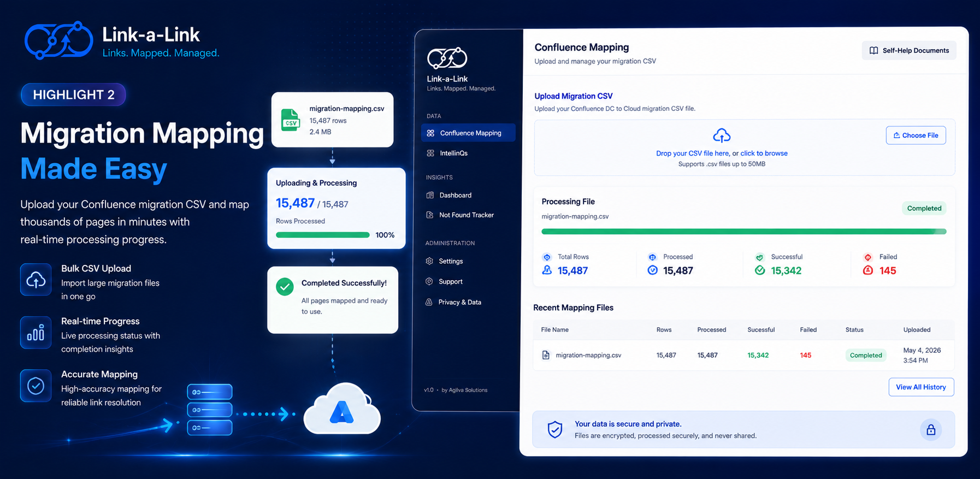Click the '15,487 rows' text on the CSV card
The width and height of the screenshot is (980, 479).
328,121
